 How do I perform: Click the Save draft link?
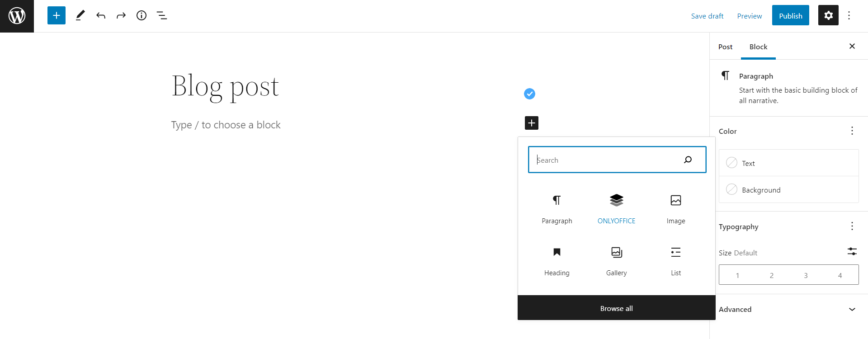[x=707, y=16]
